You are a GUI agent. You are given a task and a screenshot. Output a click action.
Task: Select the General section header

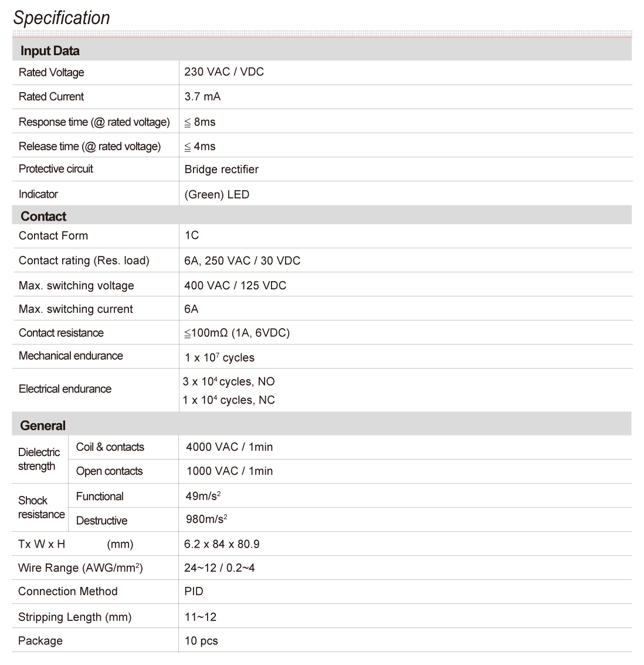pyautogui.click(x=43, y=426)
